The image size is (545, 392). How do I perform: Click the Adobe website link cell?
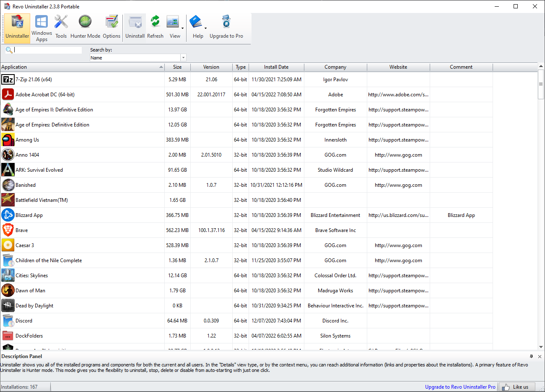(398, 95)
